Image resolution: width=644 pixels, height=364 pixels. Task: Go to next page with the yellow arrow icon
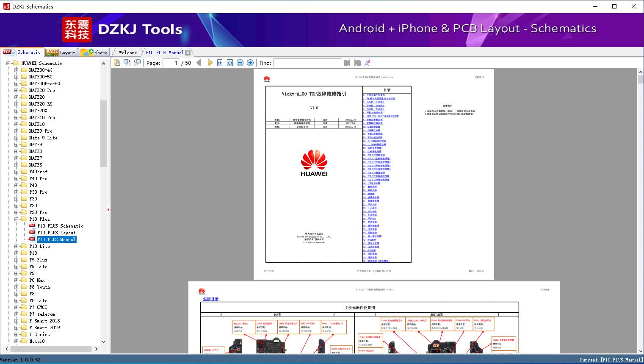click(210, 62)
